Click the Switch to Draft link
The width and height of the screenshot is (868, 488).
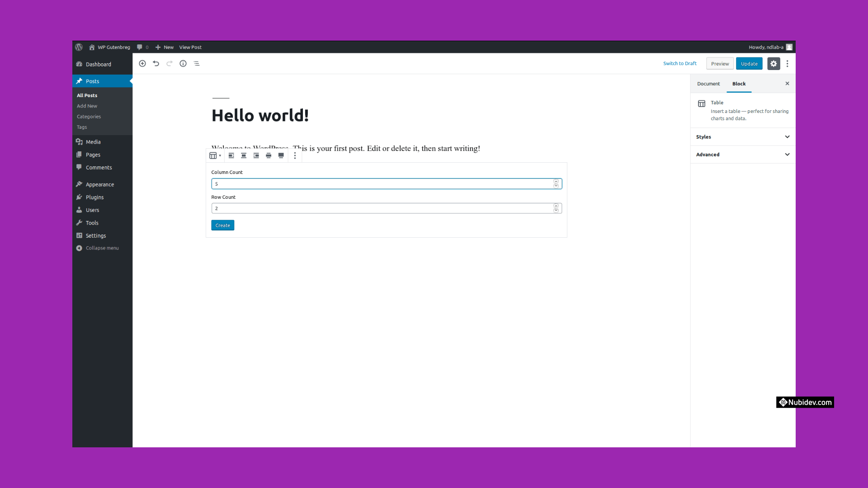(680, 63)
